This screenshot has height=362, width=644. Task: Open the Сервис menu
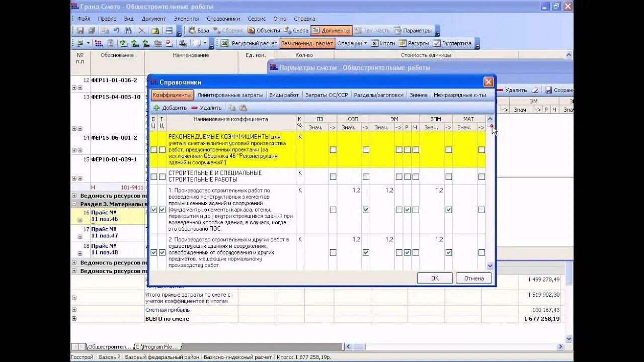[x=257, y=19]
